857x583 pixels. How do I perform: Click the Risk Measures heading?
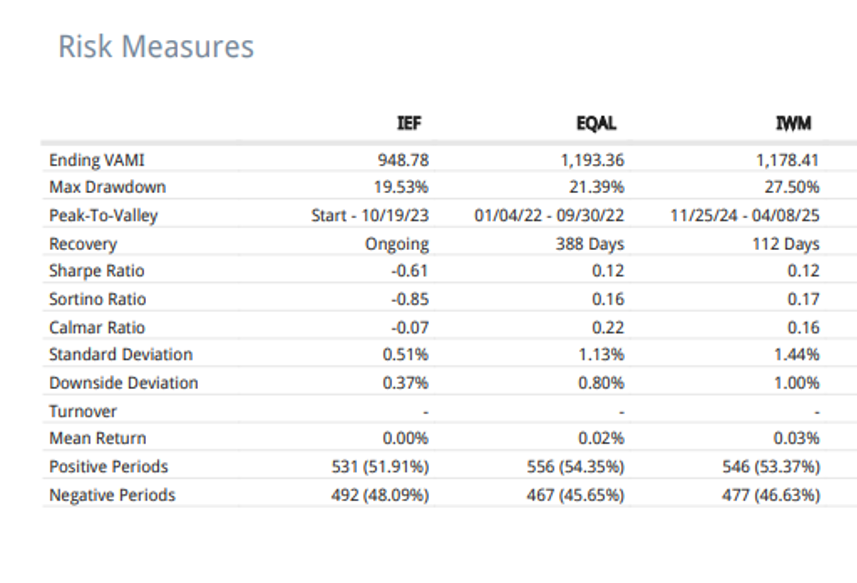156,47
